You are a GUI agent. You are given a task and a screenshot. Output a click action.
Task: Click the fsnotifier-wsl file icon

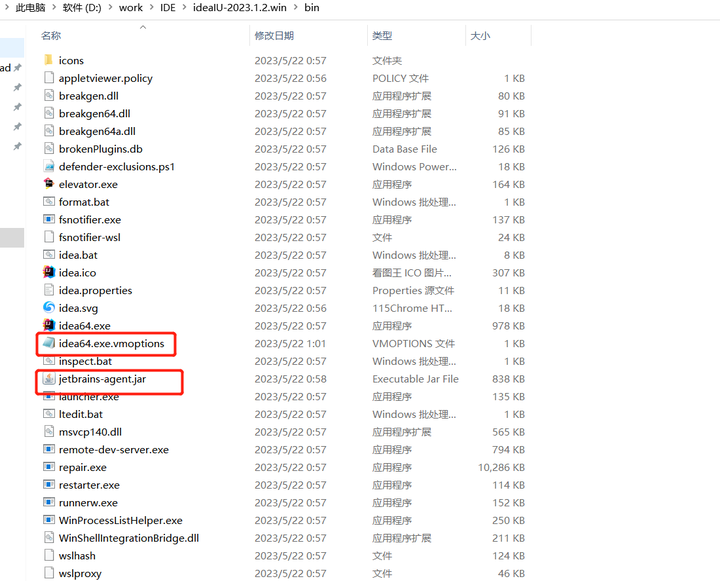coord(49,237)
